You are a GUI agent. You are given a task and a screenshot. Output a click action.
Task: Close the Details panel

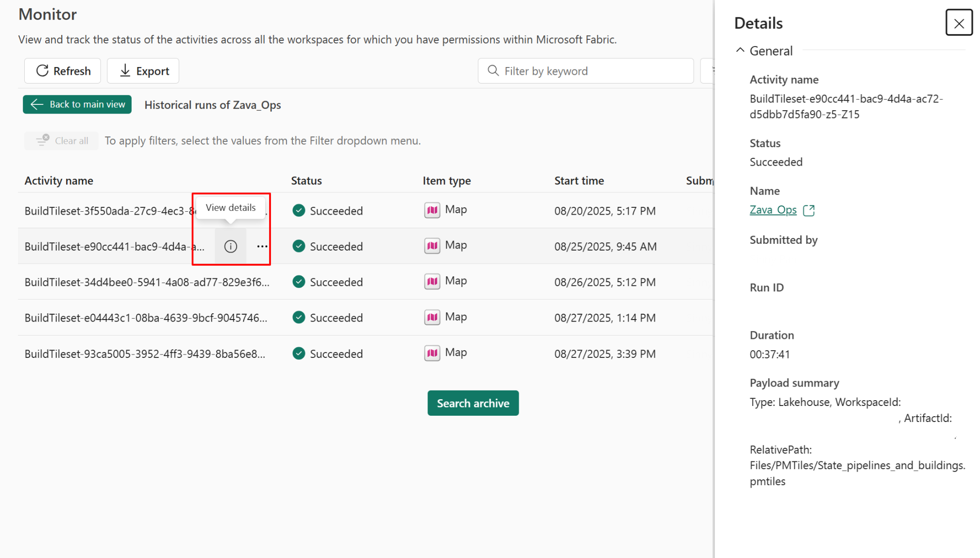[958, 23]
